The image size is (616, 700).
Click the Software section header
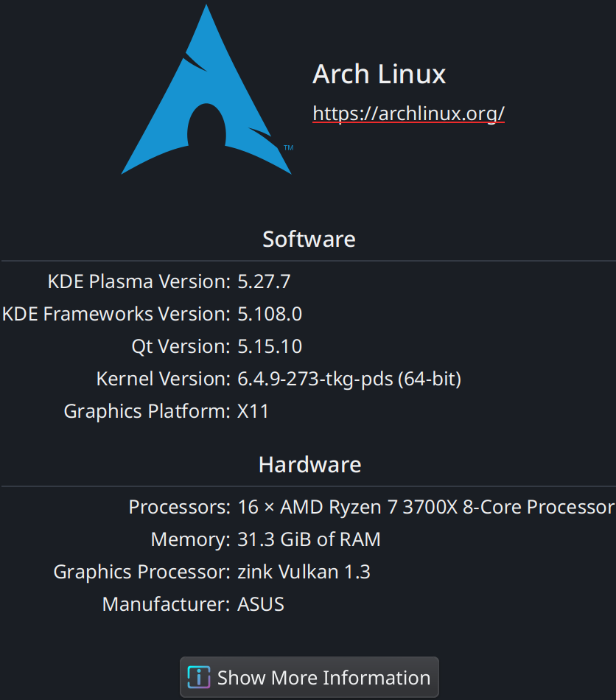pos(308,239)
